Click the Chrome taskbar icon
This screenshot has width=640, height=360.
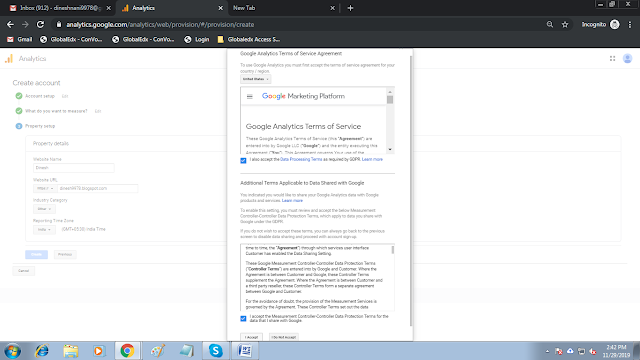point(127,351)
